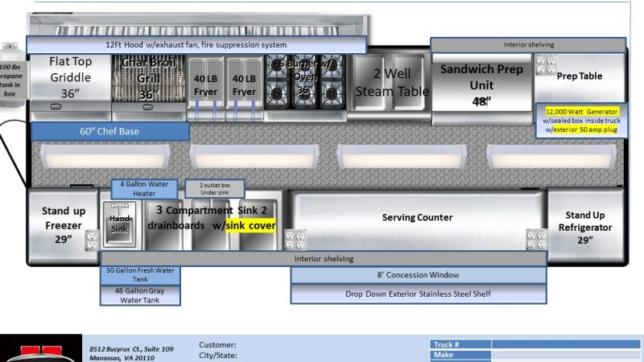Select the Truck # header cell
The image size is (644, 362).
tap(460, 344)
